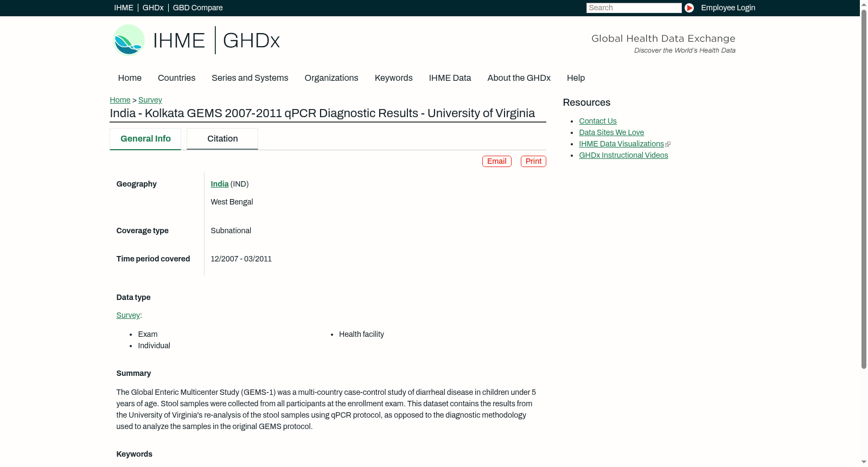Click the '12/2007 - 03/2011' time period

coord(241,259)
